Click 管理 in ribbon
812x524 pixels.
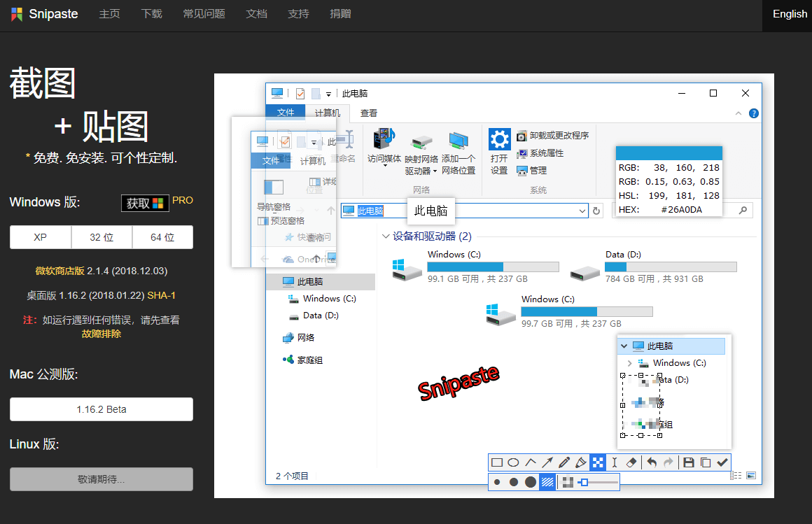(x=532, y=170)
